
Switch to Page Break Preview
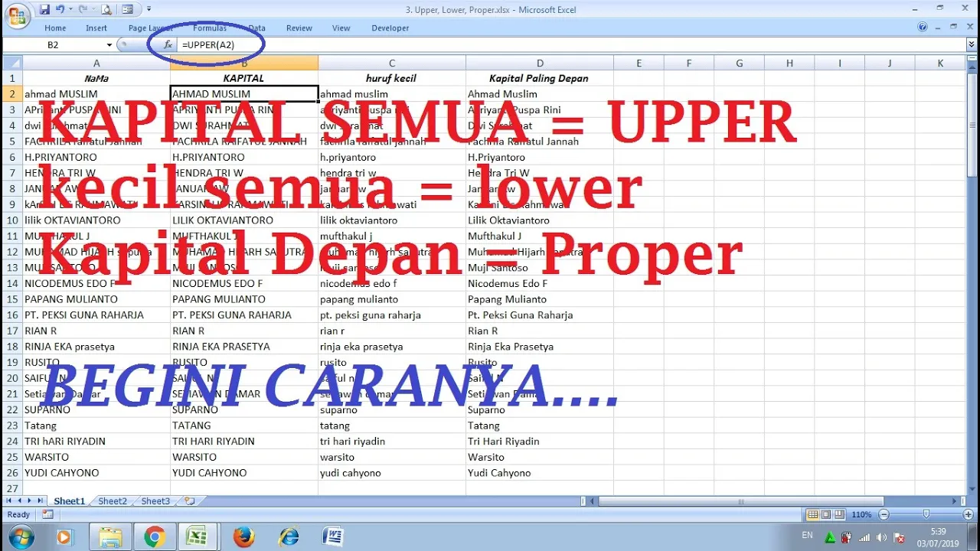click(x=839, y=515)
